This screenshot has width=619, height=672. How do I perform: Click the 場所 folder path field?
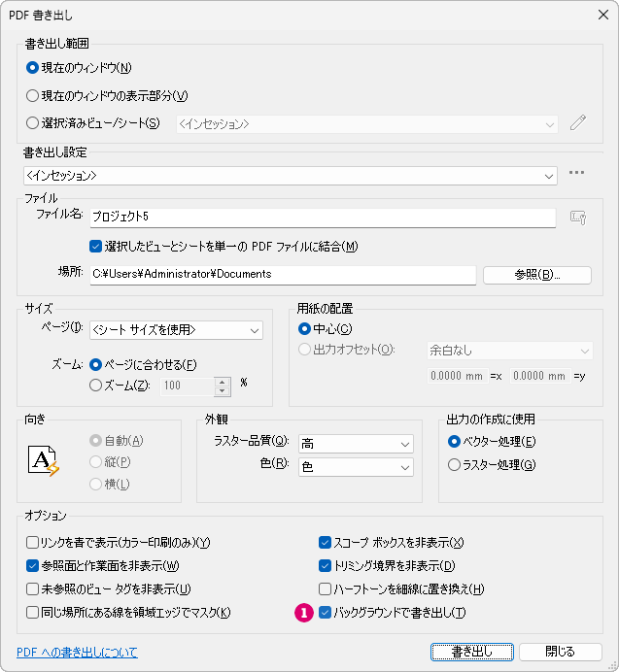tap(282, 275)
